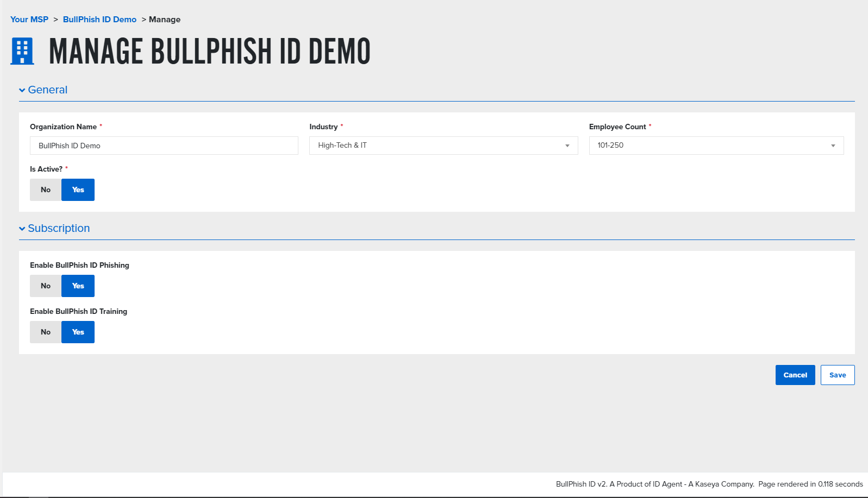This screenshot has width=868, height=498.
Task: Click the Enable BullPhish ID Phishing label
Action: pos(79,265)
